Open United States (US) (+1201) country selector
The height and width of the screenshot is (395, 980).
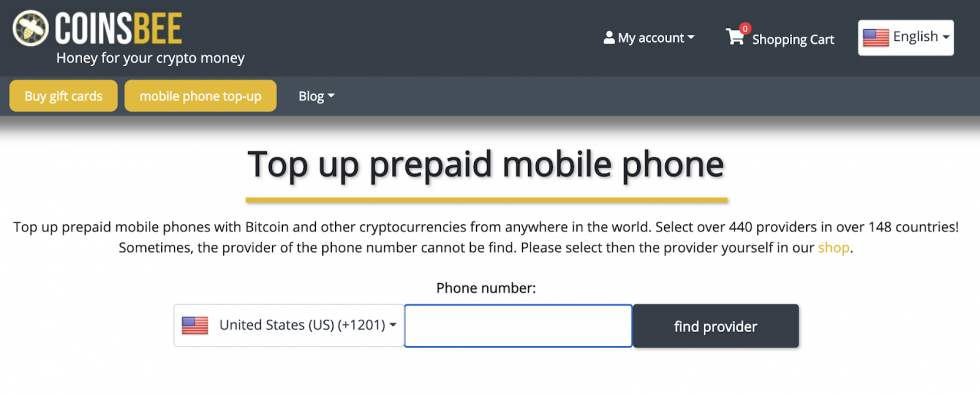[x=289, y=326]
